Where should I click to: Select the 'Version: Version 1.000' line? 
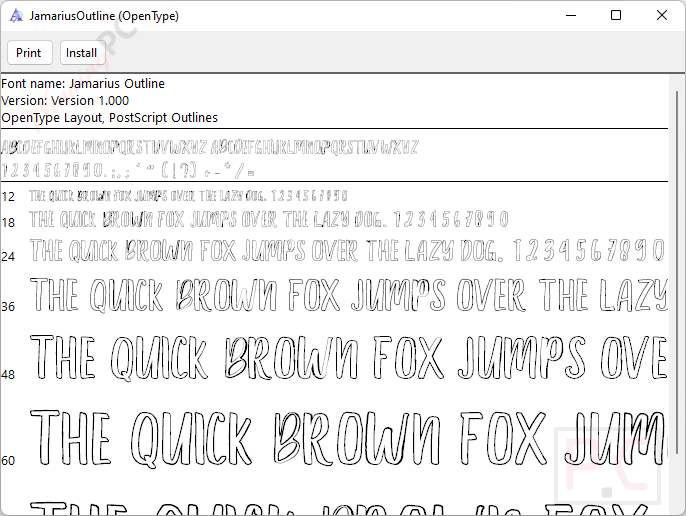pos(65,101)
